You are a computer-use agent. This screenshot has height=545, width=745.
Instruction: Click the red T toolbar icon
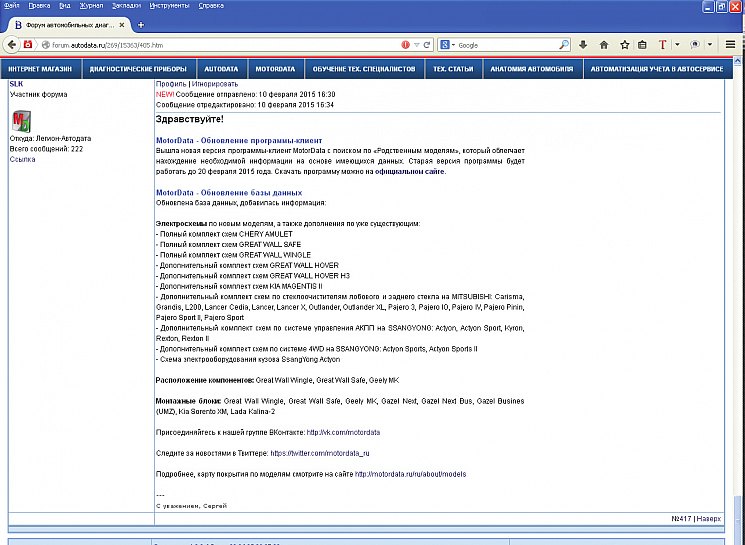(662, 45)
